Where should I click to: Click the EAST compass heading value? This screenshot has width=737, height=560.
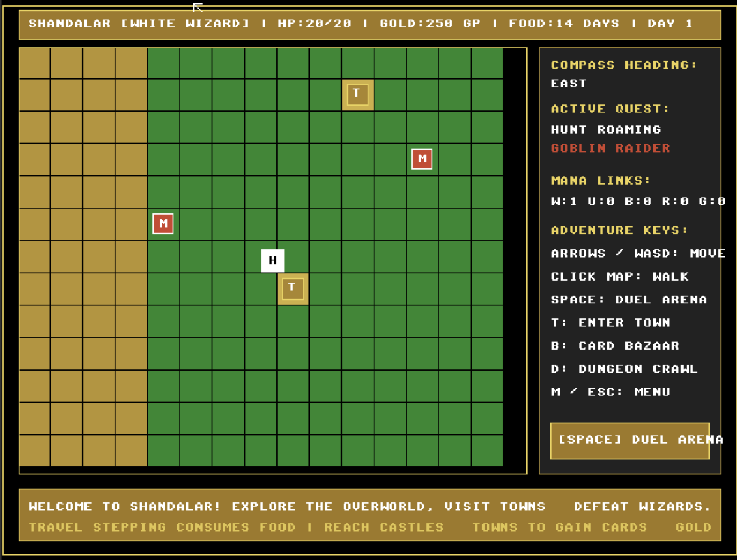point(569,83)
